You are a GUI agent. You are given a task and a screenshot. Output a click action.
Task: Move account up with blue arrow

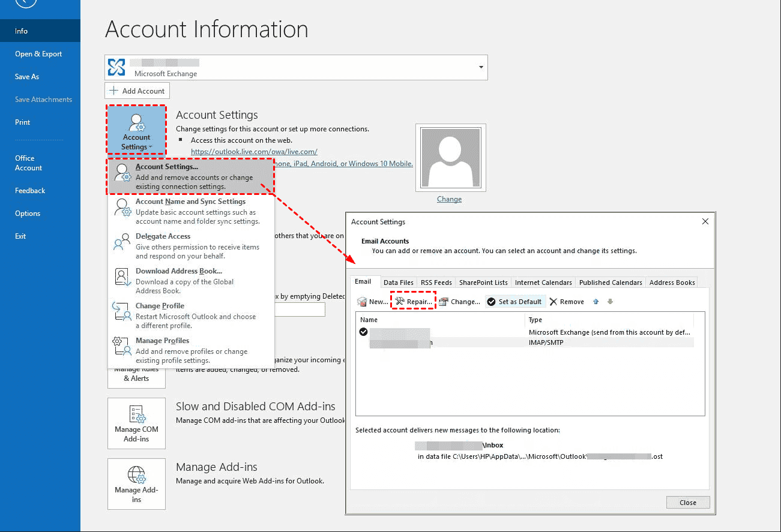click(596, 302)
